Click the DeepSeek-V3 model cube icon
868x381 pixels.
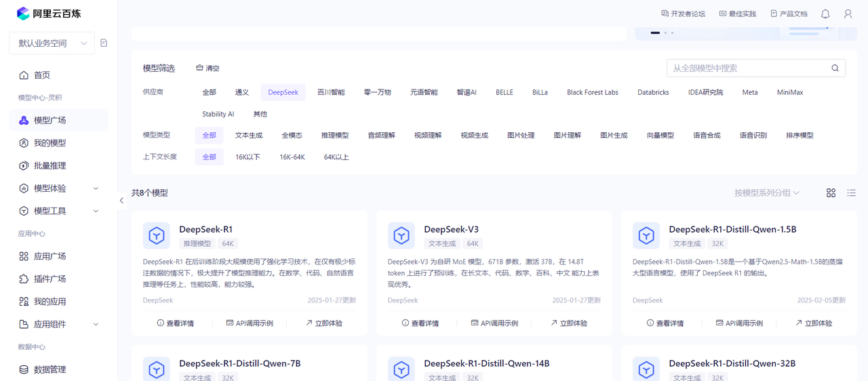point(401,236)
